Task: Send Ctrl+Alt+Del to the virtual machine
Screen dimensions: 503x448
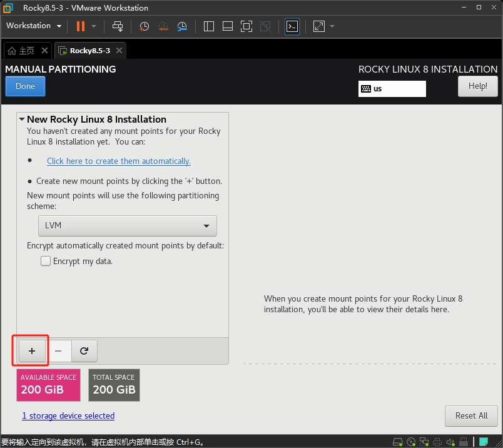Action: click(118, 26)
